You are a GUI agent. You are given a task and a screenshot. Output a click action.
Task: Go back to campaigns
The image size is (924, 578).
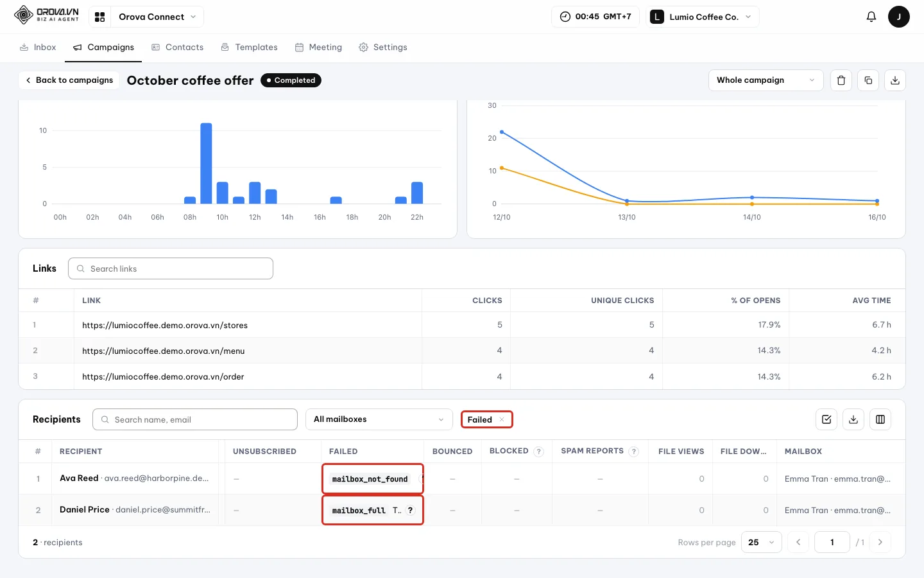(69, 80)
